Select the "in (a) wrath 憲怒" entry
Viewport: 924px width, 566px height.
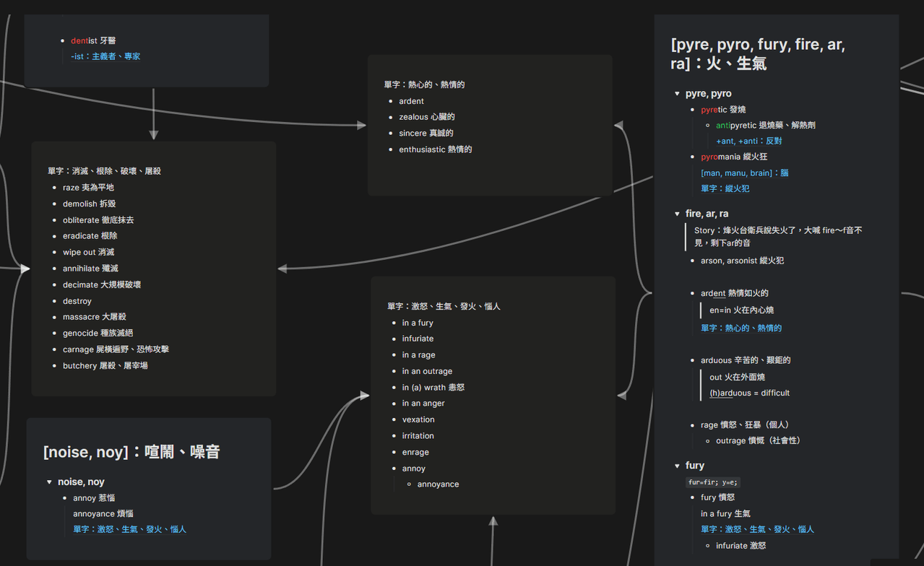click(433, 388)
